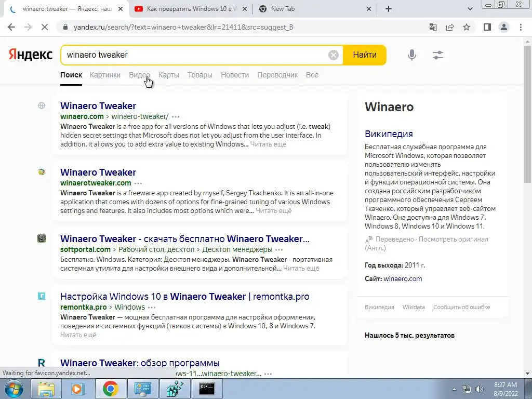Open the winaerotweaker.com result title
Viewport: 532px width, 399px height.
[98, 172]
